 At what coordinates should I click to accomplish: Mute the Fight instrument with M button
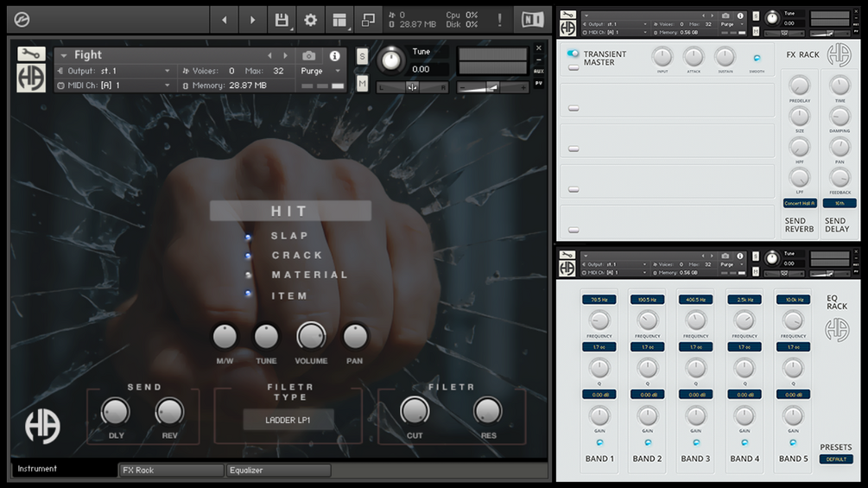click(362, 84)
